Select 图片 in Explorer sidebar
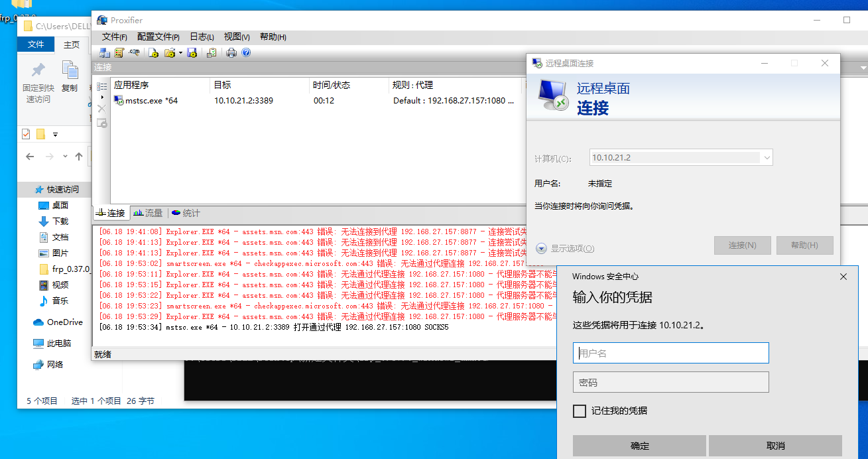Viewport: 868px width, 459px height. [54, 253]
